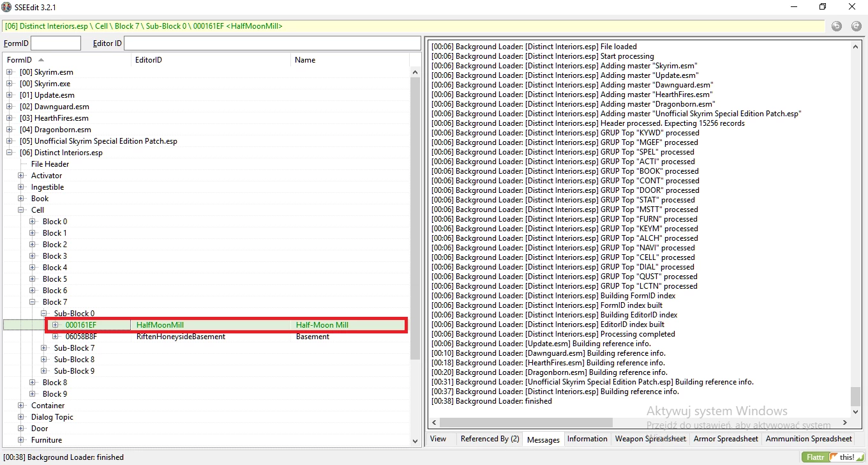The width and height of the screenshot is (868, 465).
Task: Expand Unofficial Skyrim Special Edition Patch.esp node
Action: pos(10,141)
